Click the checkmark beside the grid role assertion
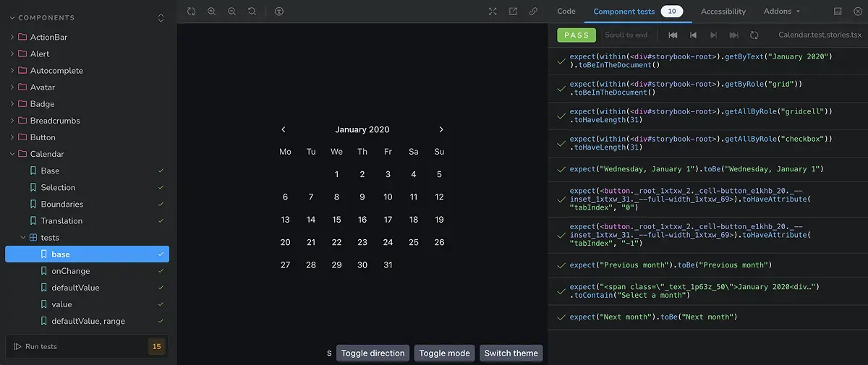868x365 pixels. 561,88
